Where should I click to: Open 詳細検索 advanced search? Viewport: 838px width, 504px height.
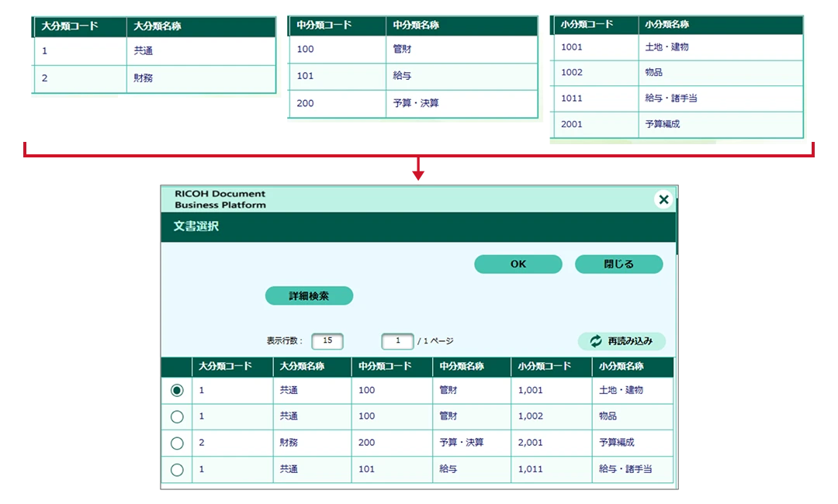point(309,295)
